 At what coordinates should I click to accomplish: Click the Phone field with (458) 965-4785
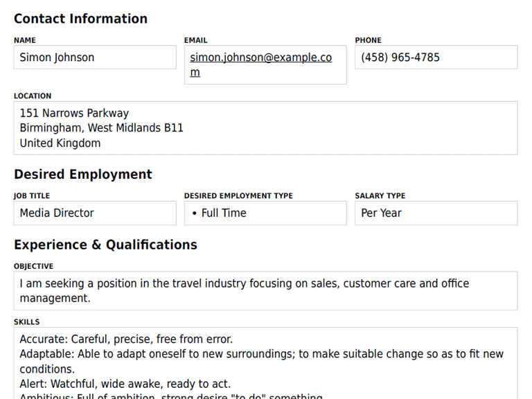[436, 57]
